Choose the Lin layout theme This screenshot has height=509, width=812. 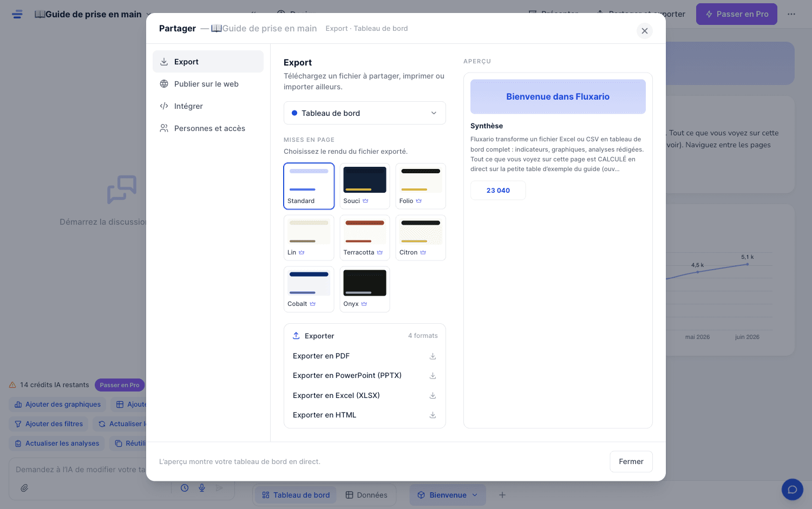[309, 238]
